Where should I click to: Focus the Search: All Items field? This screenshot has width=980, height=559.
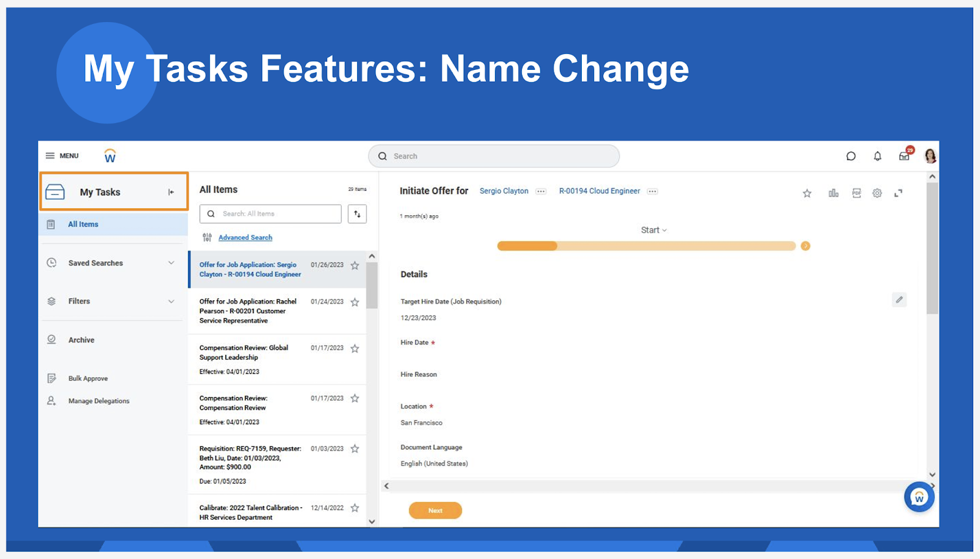click(270, 214)
